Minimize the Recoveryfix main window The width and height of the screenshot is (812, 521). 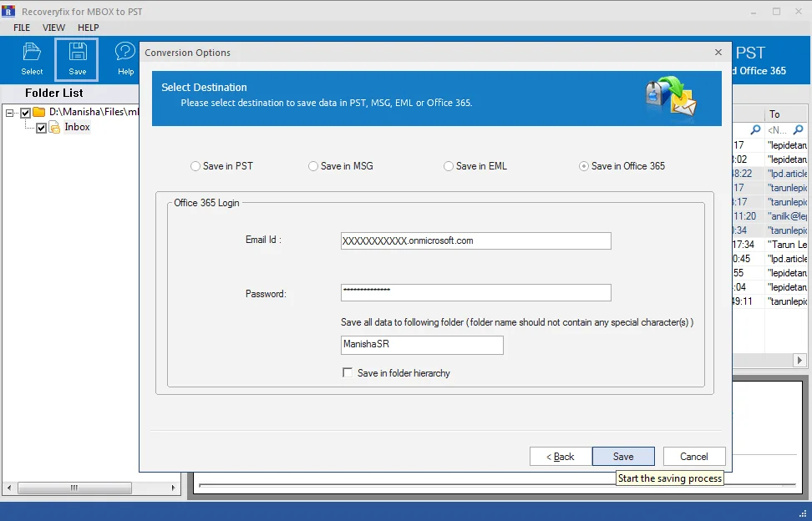[x=754, y=12]
